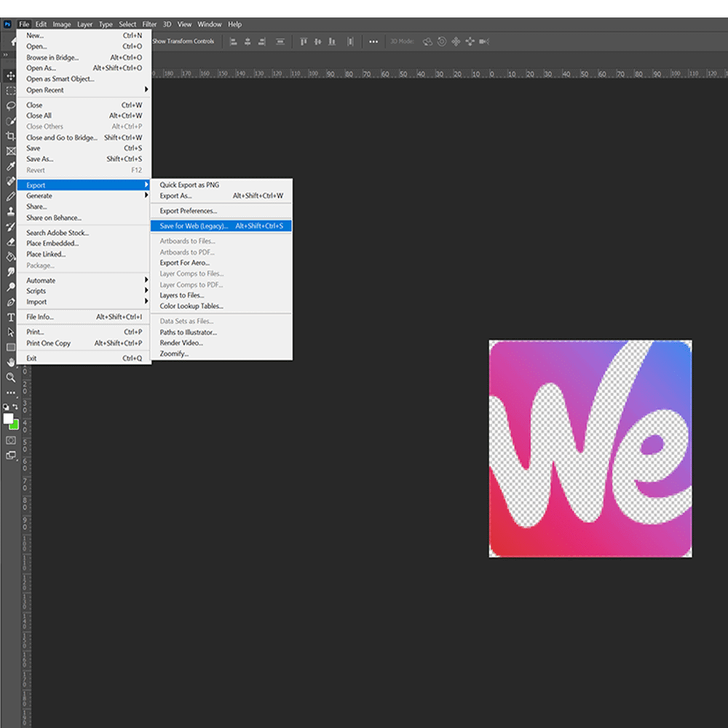This screenshot has height=728, width=728.
Task: Click the align horizontal centers icon
Action: pos(248,41)
